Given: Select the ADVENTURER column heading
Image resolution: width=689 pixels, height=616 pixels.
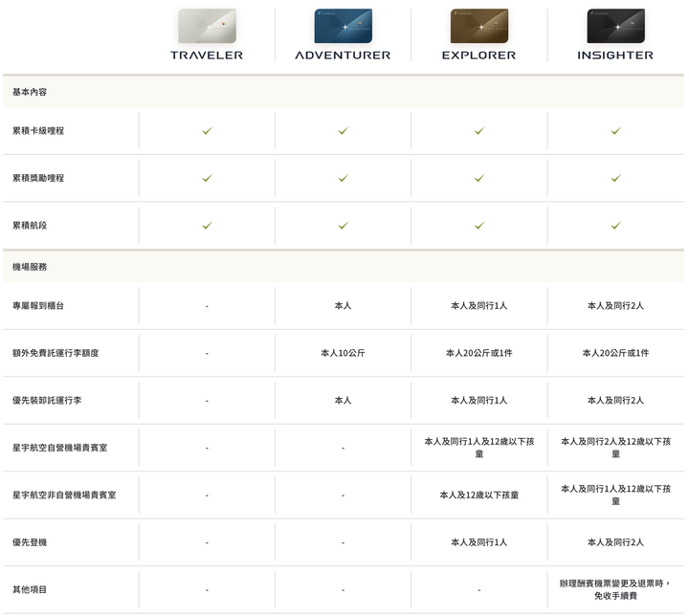Looking at the screenshot, I should pyautogui.click(x=343, y=55).
